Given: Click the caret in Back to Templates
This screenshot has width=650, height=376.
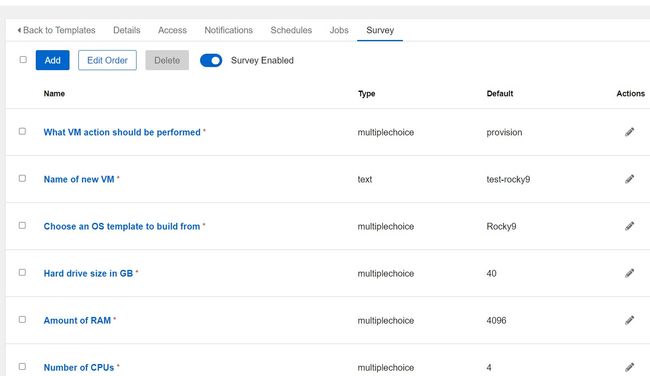Looking at the screenshot, I should 19,30.
